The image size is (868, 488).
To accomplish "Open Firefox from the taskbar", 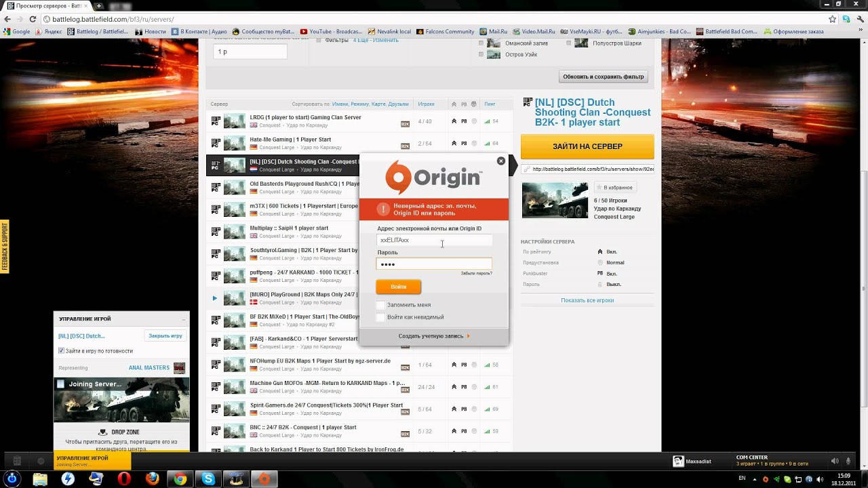I will pyautogui.click(x=152, y=479).
